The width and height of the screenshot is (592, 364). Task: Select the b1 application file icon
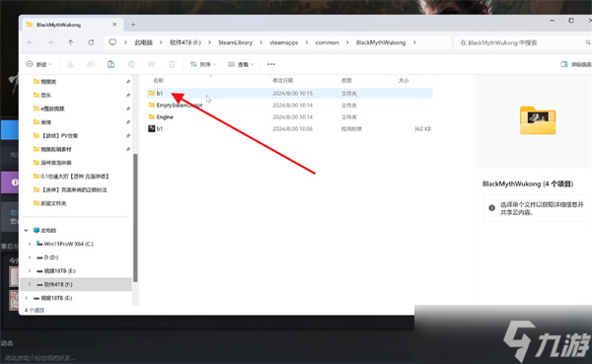tap(152, 129)
